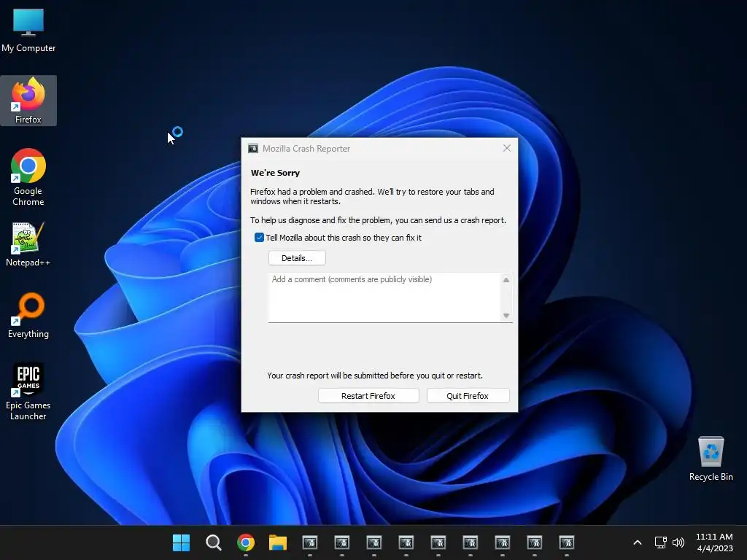This screenshot has width=747, height=560.
Task: Show hidden system tray icons
Action: point(638,542)
